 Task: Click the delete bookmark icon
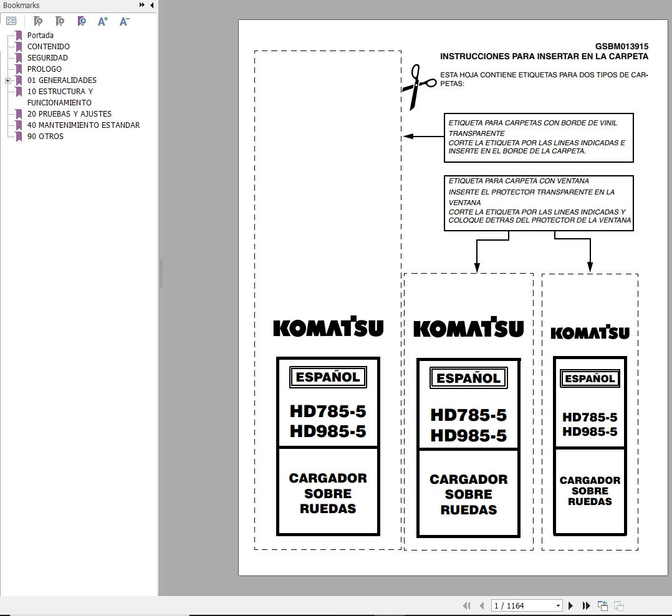37,21
